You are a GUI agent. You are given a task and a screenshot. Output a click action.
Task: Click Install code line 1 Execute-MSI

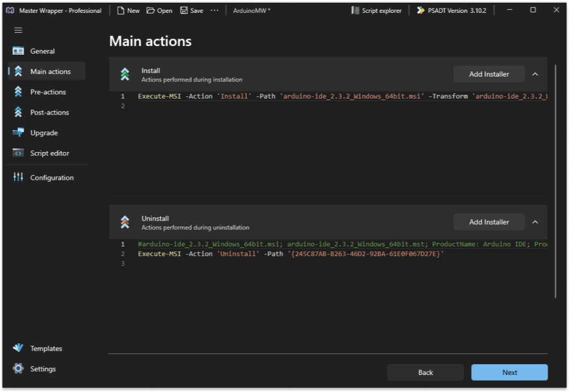click(x=342, y=96)
